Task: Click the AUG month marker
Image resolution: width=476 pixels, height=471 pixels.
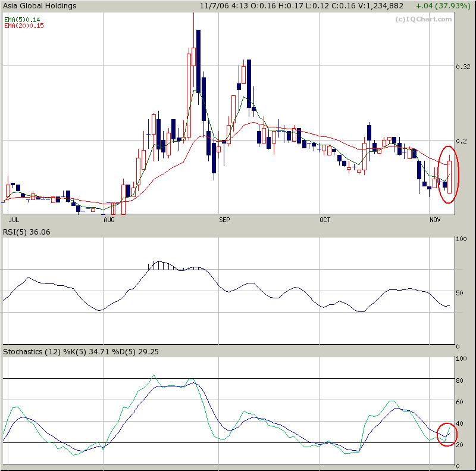Action: [x=109, y=220]
